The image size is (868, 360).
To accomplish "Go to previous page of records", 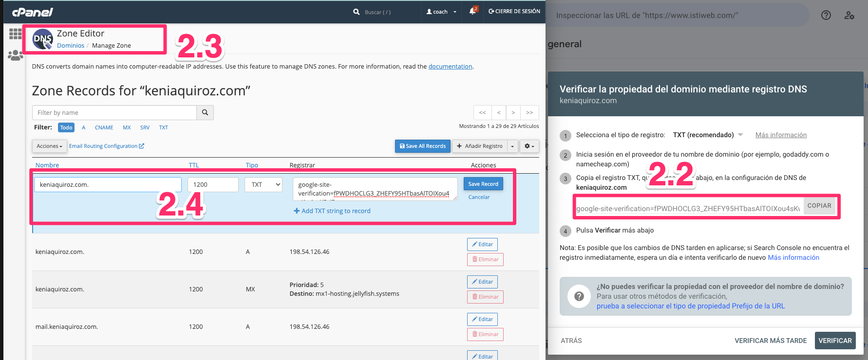I will pos(499,112).
